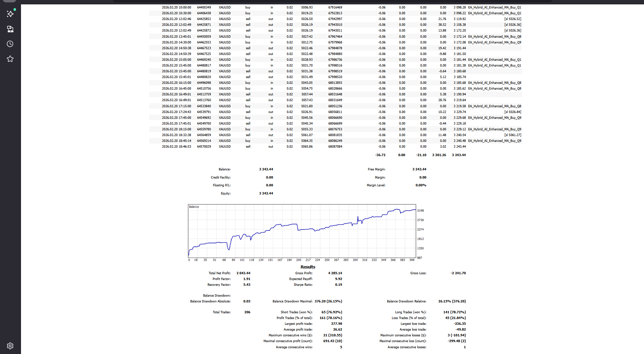Click the Balance chart graph

[302, 231]
